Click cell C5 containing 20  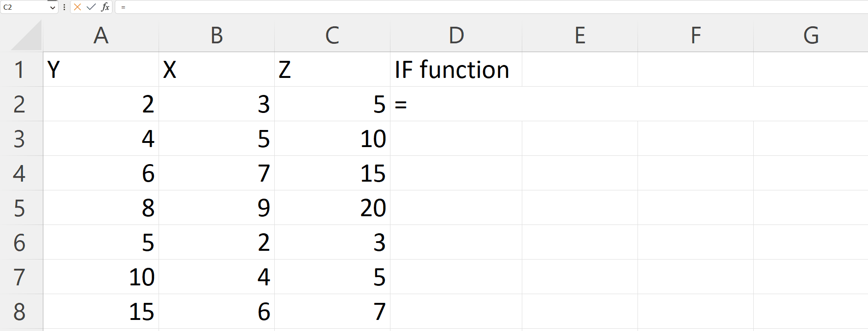pos(332,208)
